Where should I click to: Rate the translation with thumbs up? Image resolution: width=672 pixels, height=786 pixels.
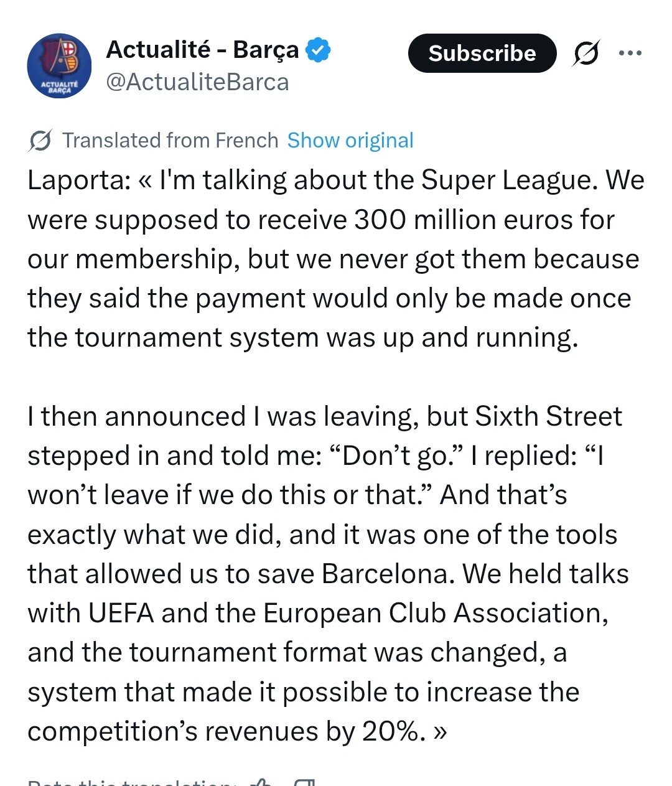tap(261, 783)
